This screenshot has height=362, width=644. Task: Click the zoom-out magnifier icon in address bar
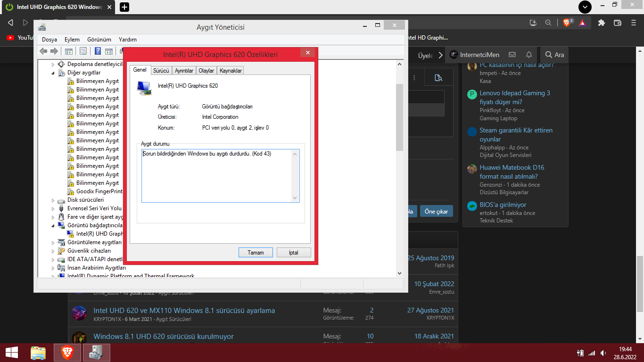coord(548,22)
